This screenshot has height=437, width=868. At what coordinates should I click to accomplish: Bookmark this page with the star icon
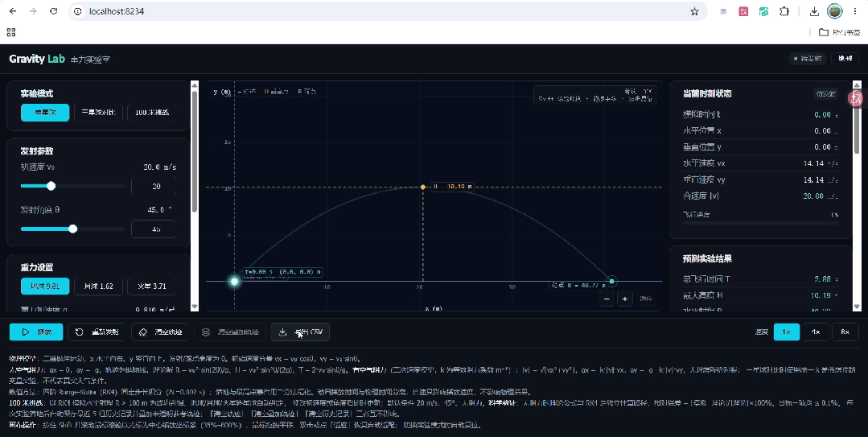pyautogui.click(x=694, y=11)
